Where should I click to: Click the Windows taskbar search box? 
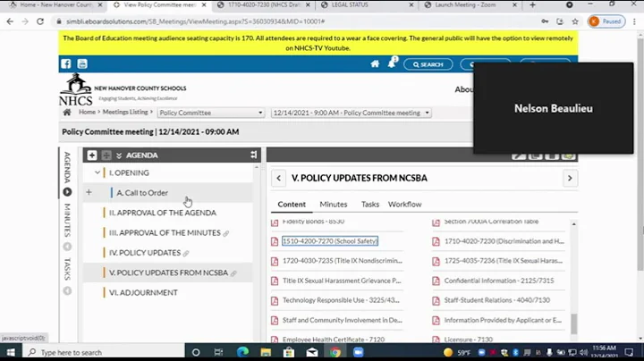click(106, 352)
